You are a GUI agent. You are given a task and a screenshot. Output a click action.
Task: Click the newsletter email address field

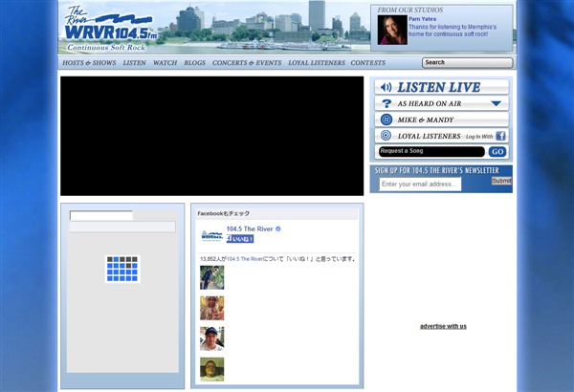click(x=420, y=185)
